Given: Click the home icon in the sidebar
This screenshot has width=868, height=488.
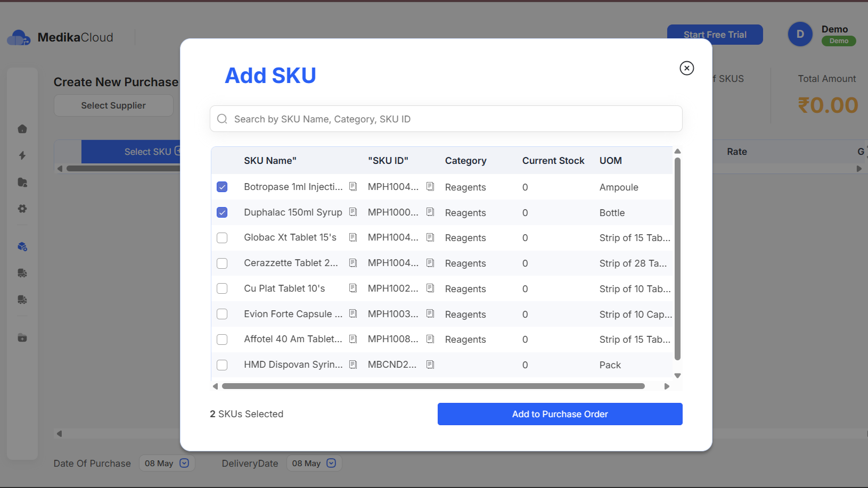Looking at the screenshot, I should pos(22,129).
